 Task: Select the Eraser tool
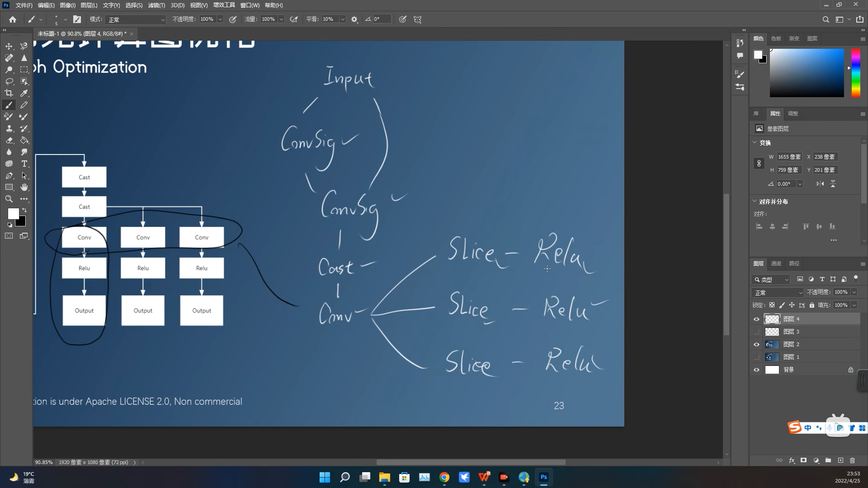(9, 140)
